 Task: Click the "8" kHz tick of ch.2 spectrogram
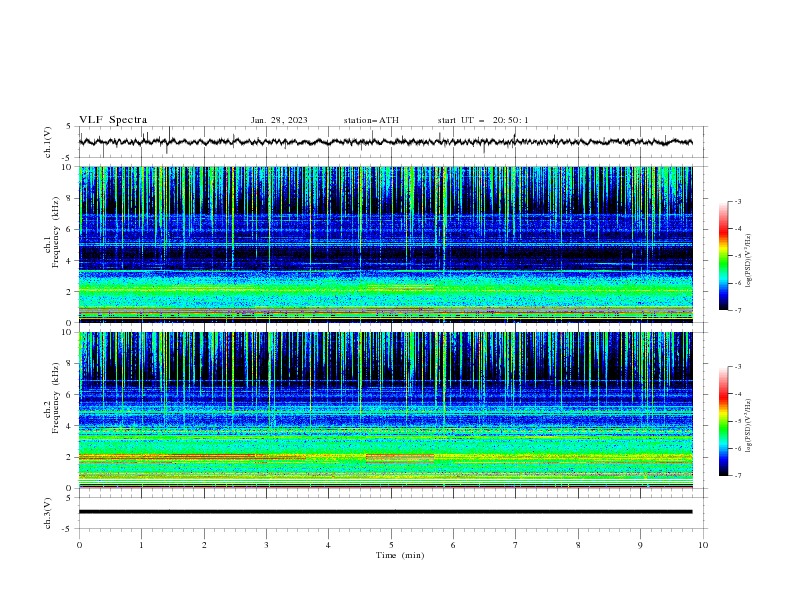[x=71, y=363]
